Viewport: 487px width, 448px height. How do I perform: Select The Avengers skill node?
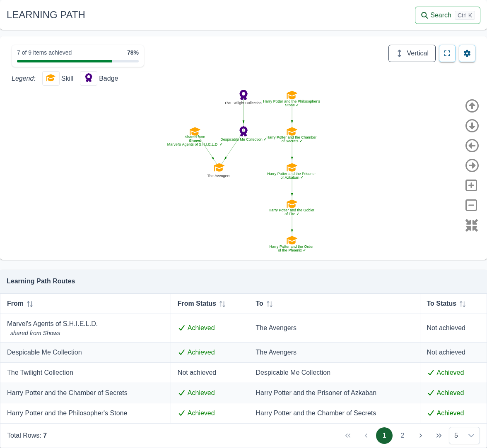click(x=219, y=168)
